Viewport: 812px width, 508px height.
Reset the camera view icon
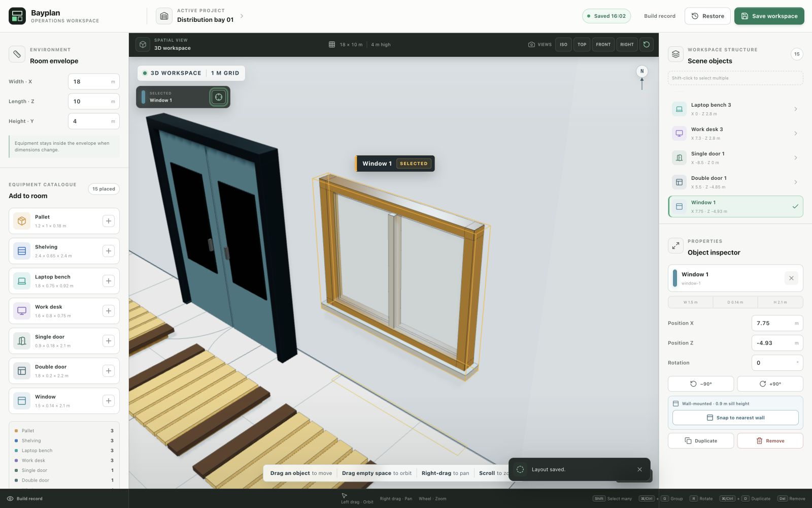pyautogui.click(x=647, y=45)
